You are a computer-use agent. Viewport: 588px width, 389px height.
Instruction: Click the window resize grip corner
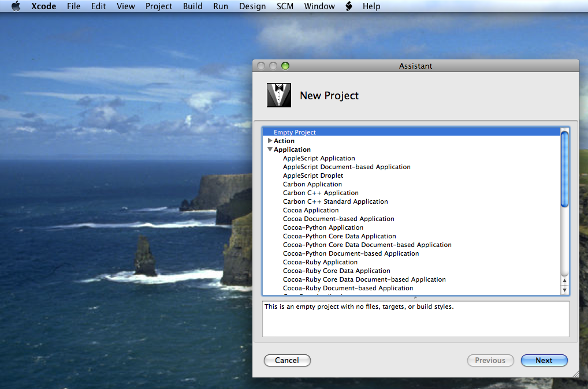pyautogui.click(x=576, y=374)
